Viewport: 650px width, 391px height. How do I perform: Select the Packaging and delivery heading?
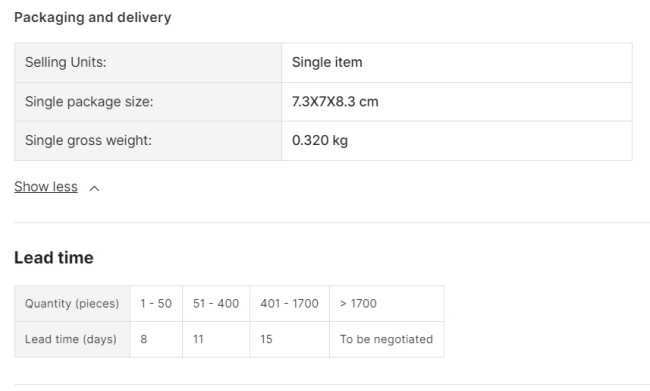click(92, 17)
